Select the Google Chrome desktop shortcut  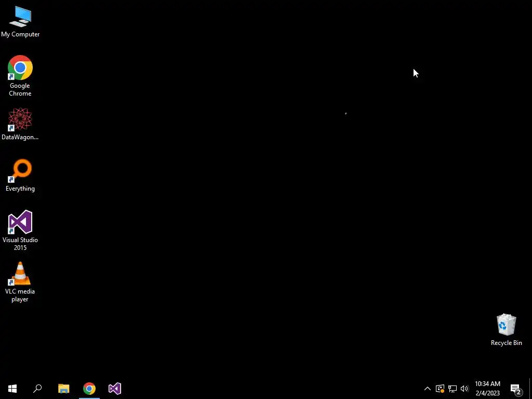tap(20, 75)
